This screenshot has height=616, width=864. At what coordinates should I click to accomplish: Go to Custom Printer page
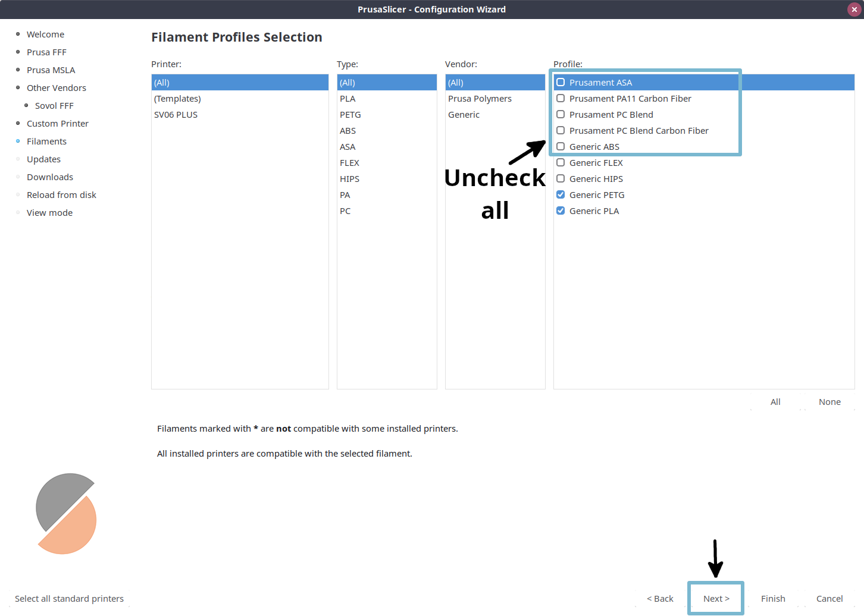(x=58, y=124)
